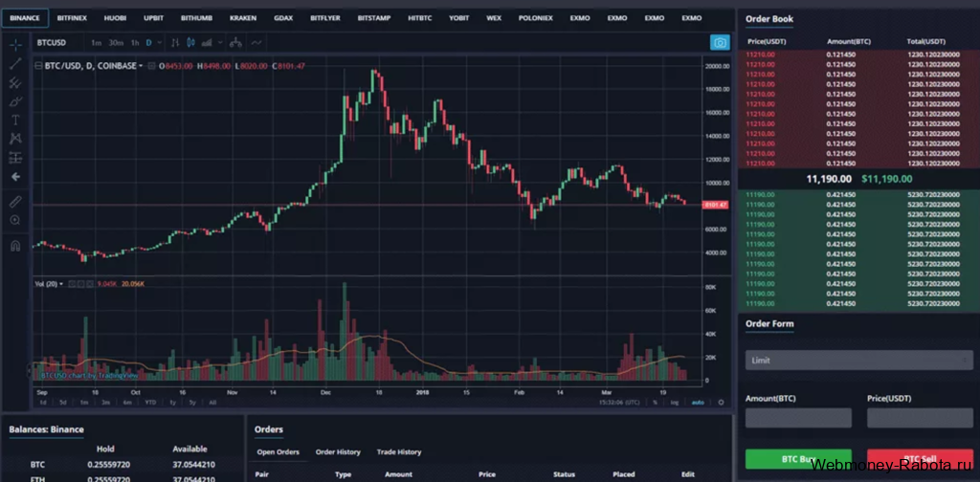
Task: Open the Vol (20) indicator dropdown
Action: point(61,284)
